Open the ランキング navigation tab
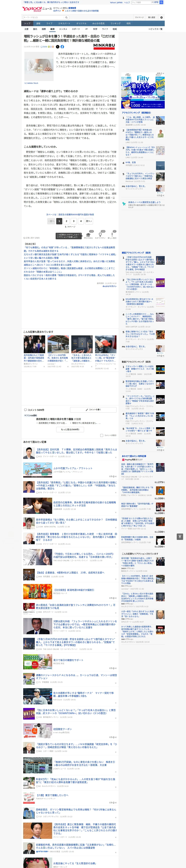 (x=116, y=23)
